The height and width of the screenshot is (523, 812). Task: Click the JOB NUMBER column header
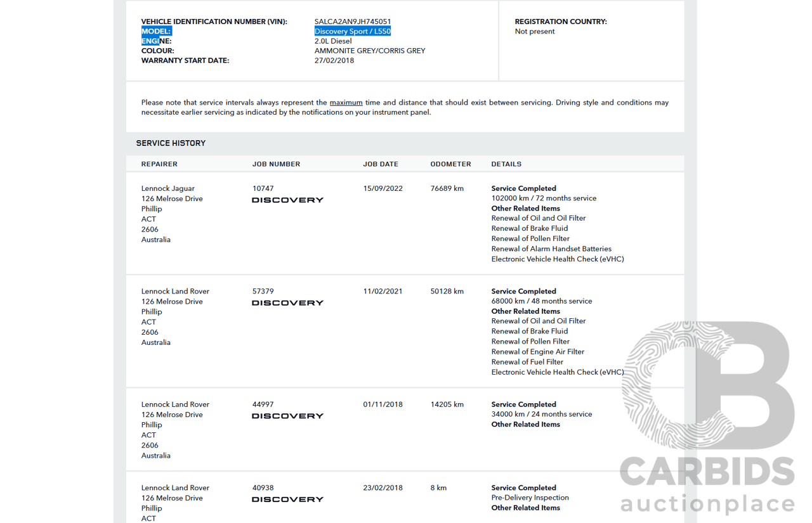click(276, 164)
